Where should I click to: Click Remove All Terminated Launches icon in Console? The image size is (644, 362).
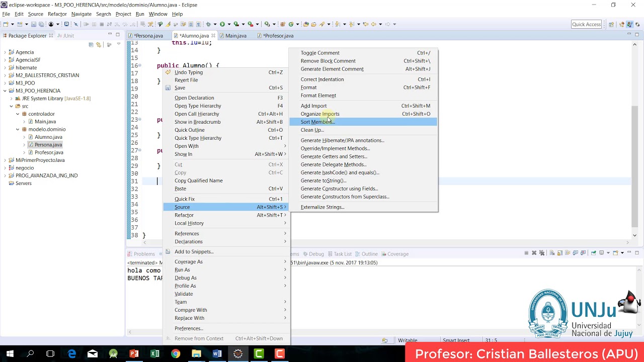click(x=542, y=253)
